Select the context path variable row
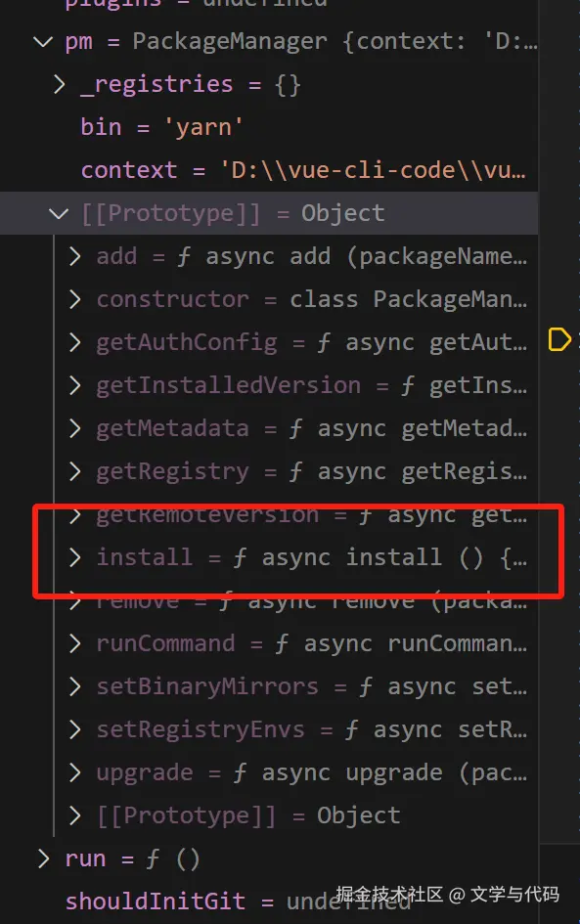The width and height of the screenshot is (580, 924). (269, 170)
